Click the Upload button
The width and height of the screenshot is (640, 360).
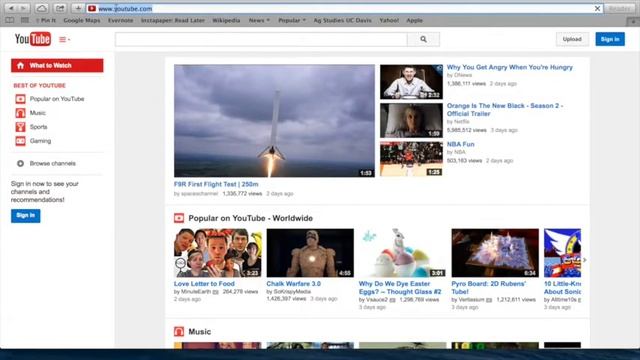[572, 39]
